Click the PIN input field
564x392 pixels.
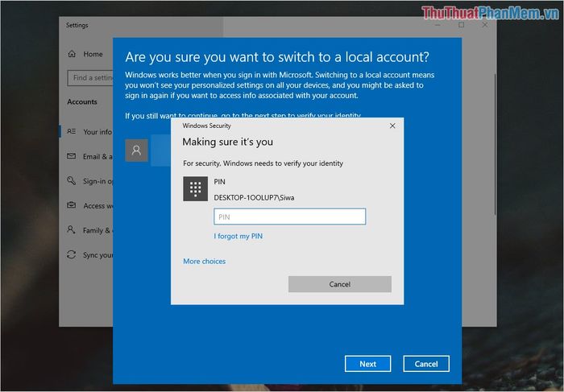point(289,217)
